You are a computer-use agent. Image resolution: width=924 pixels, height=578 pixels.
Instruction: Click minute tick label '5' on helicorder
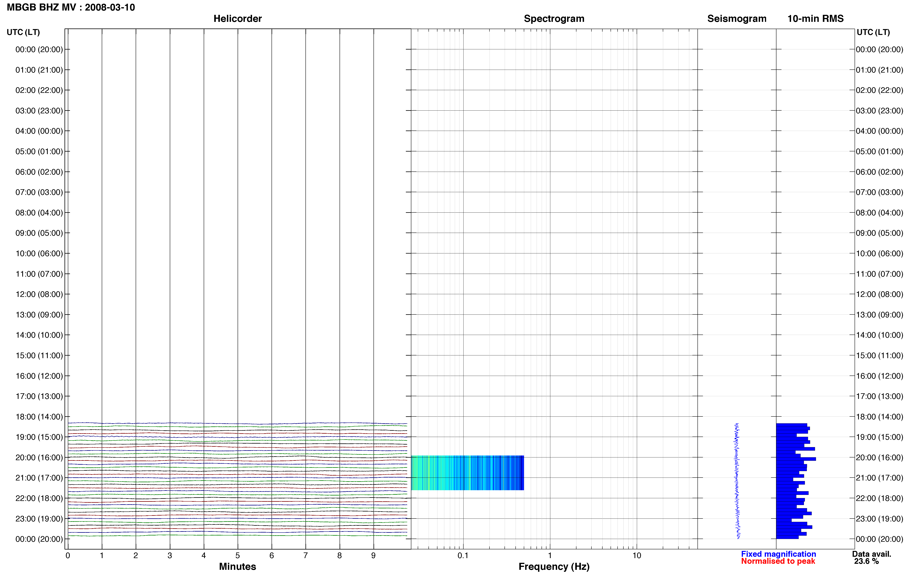coord(238,555)
